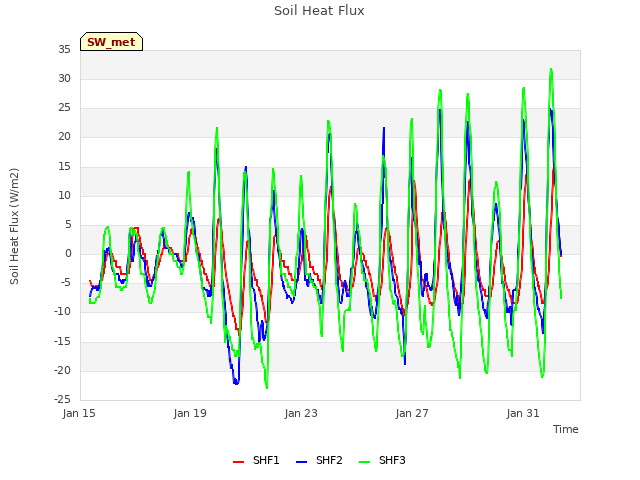Click the Jan 19 x-axis tick label
640x480 pixels.
pos(190,413)
